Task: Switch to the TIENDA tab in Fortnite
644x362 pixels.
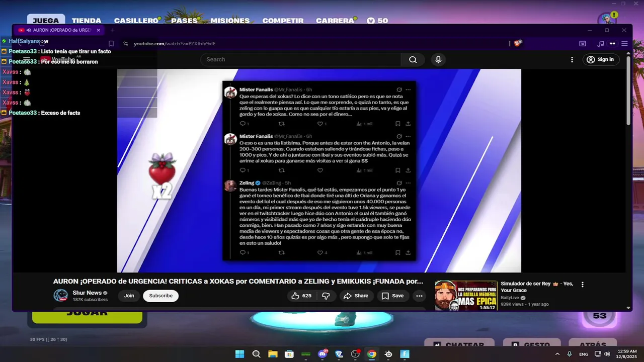Action: [x=87, y=21]
